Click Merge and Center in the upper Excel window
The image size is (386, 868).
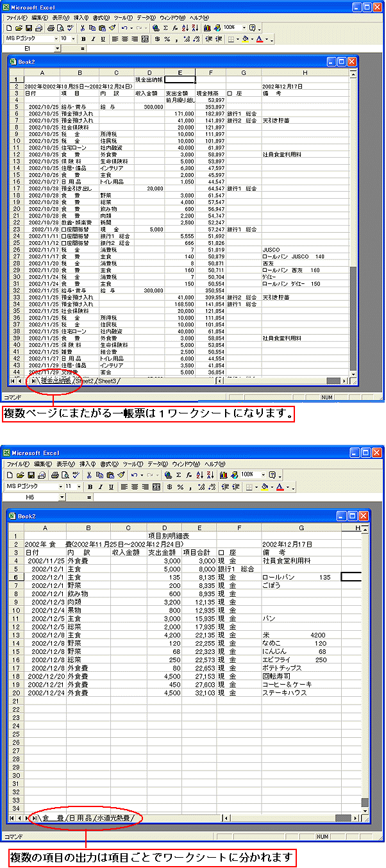[145, 39]
